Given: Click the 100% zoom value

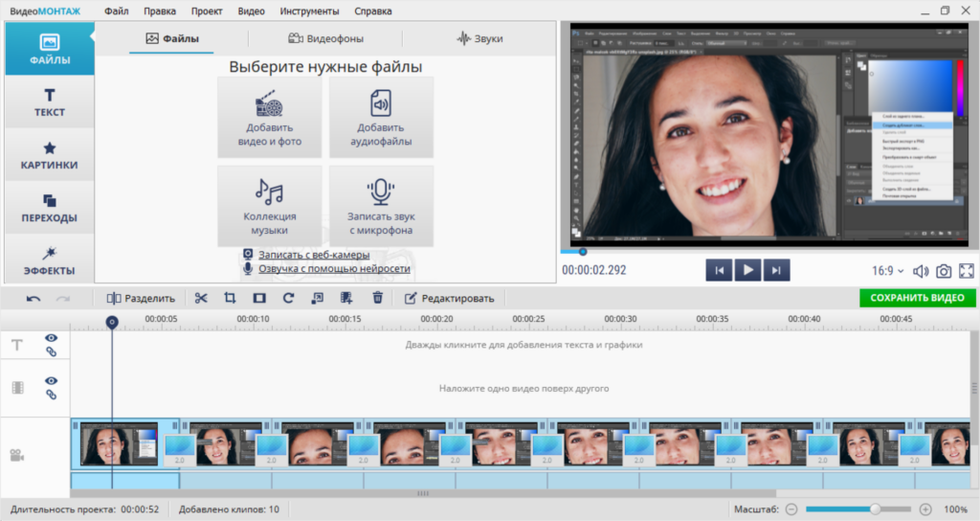Looking at the screenshot, I should pos(955,510).
